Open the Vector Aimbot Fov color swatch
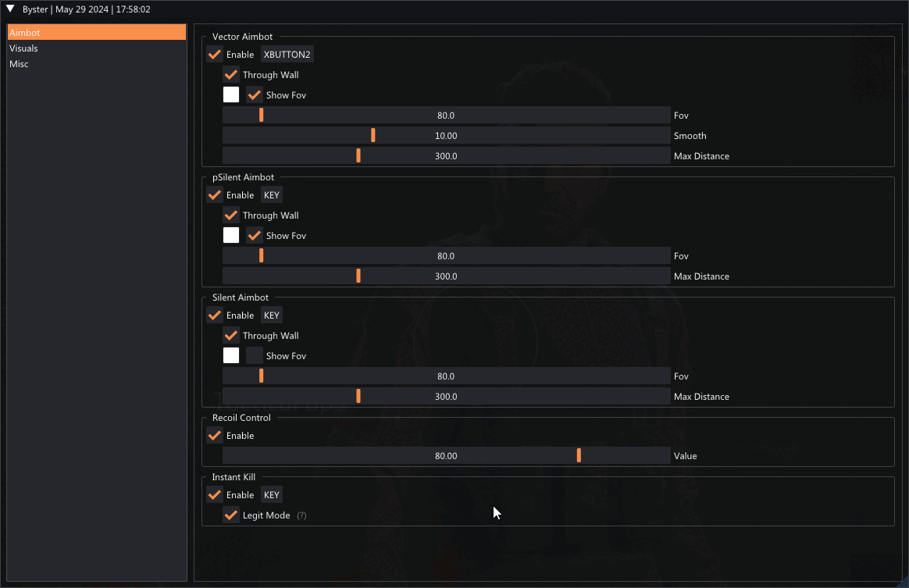 point(230,95)
